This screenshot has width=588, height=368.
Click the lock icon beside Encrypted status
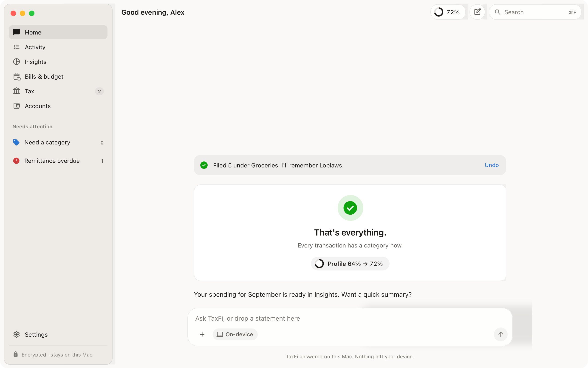pyautogui.click(x=16, y=354)
